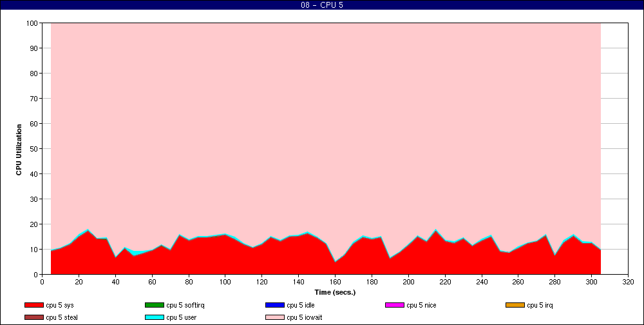Click the cyan cpu 5 user legend swatch
This screenshot has width=644, height=325.
155,317
